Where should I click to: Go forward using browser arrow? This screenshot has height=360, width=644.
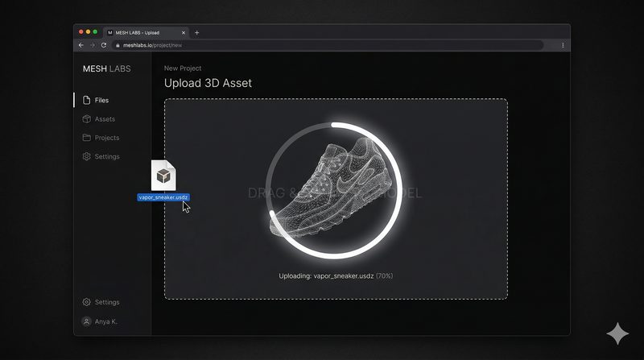point(93,45)
